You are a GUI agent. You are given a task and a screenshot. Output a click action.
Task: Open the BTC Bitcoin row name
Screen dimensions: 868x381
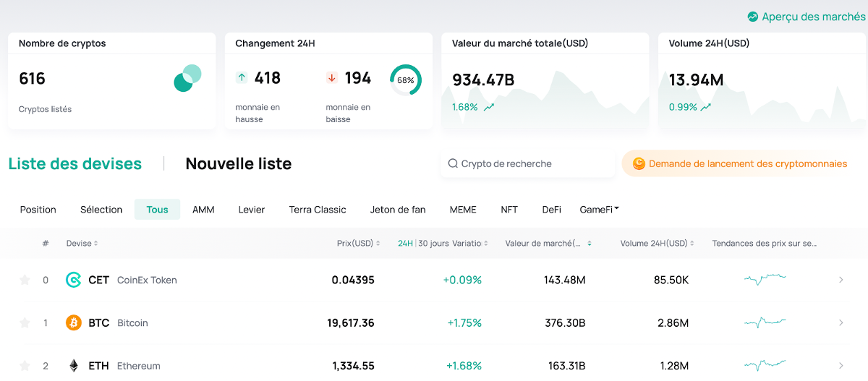118,323
